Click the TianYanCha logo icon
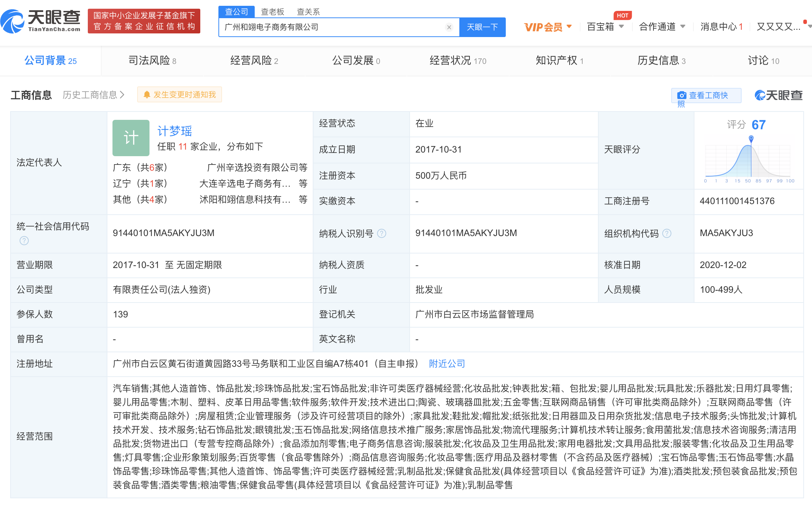Viewport: 812px width, 507px height. [12, 21]
